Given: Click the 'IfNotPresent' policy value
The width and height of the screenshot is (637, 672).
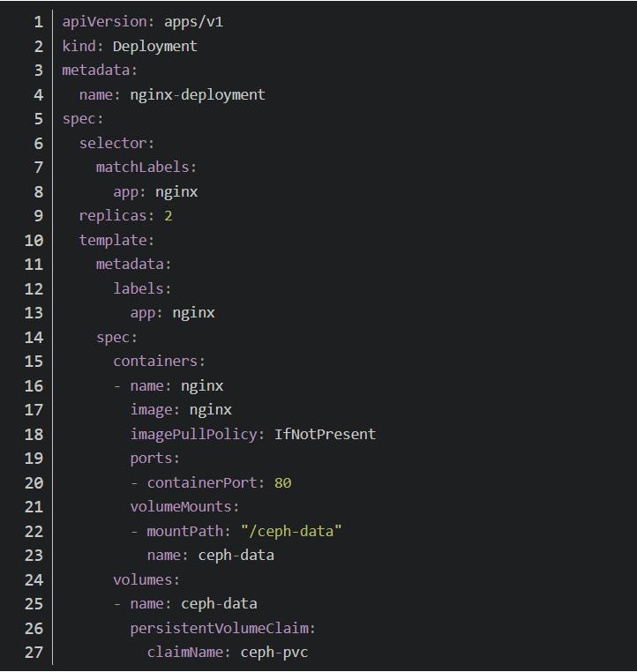Looking at the screenshot, I should (325, 434).
